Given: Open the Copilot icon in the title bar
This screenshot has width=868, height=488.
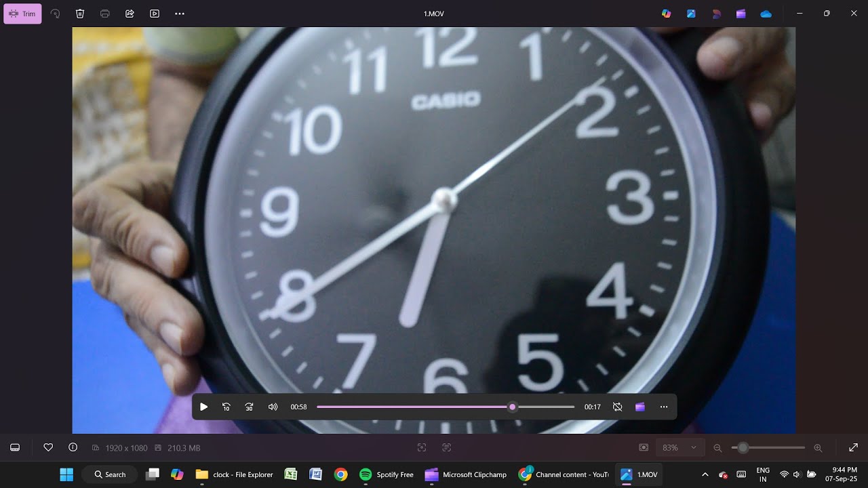Looking at the screenshot, I should [666, 14].
